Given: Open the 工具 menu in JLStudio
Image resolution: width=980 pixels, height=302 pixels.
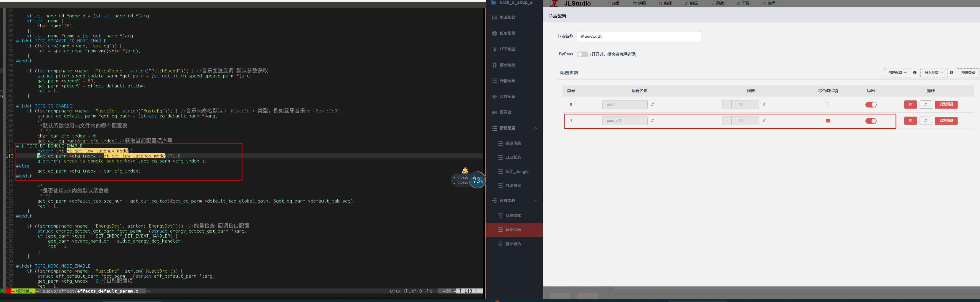Looking at the screenshot, I should (743, 4).
